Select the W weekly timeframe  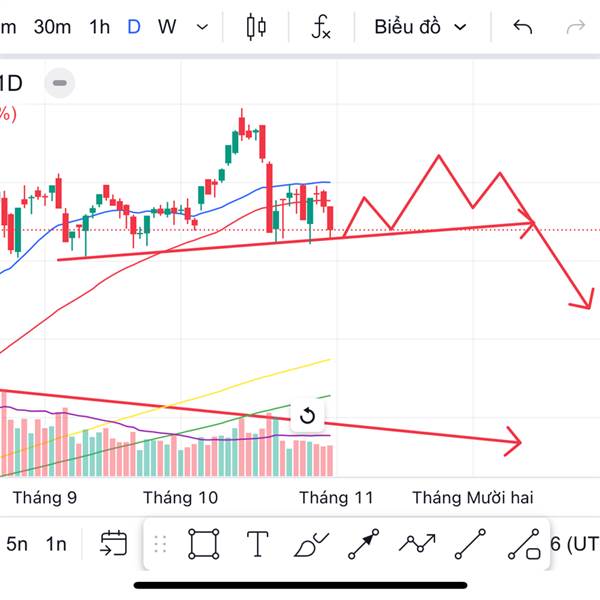(x=167, y=27)
